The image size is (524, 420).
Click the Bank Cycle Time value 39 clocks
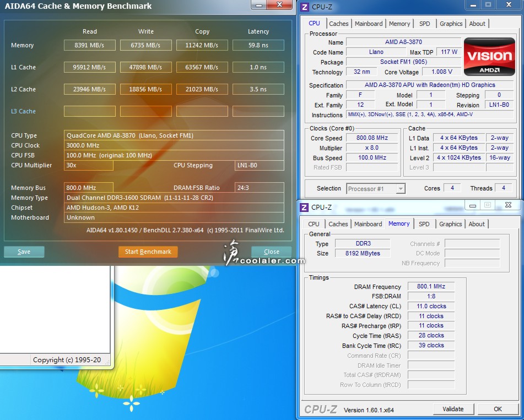coord(431,345)
